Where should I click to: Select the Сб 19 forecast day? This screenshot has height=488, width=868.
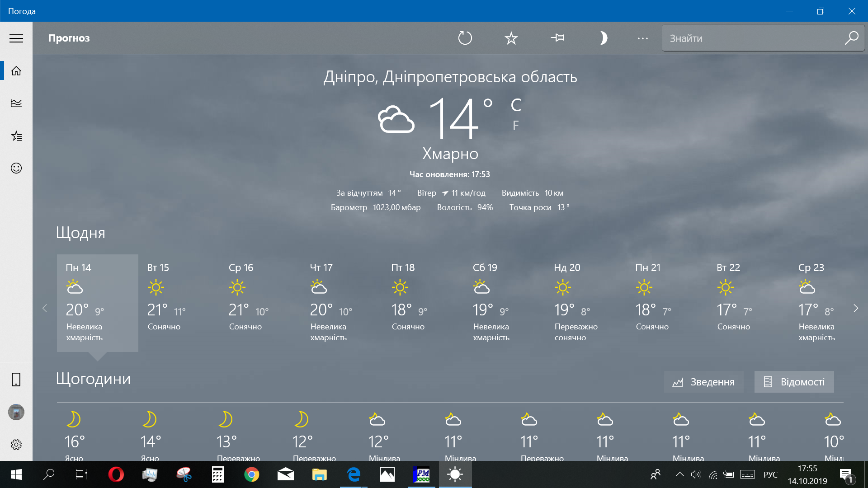(x=504, y=303)
